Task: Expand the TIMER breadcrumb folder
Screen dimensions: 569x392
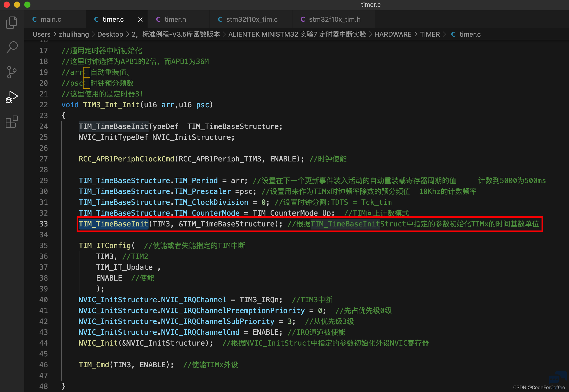Action: (x=430, y=34)
